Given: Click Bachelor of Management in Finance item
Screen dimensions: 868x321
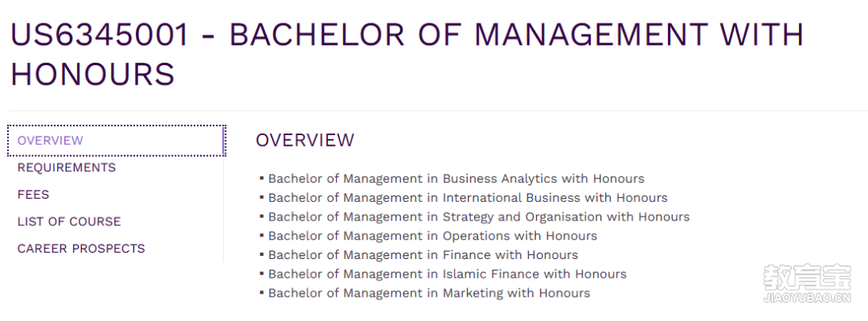Looking at the screenshot, I should point(423,254).
